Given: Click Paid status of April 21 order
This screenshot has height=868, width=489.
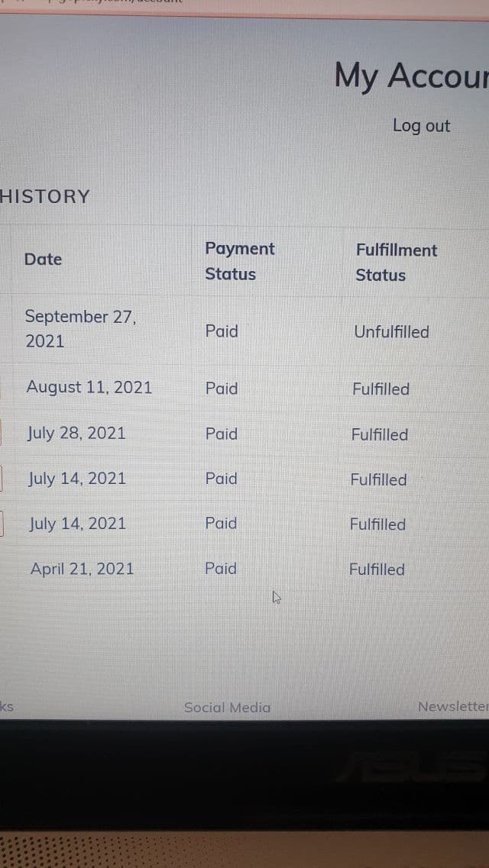Looking at the screenshot, I should 221,569.
